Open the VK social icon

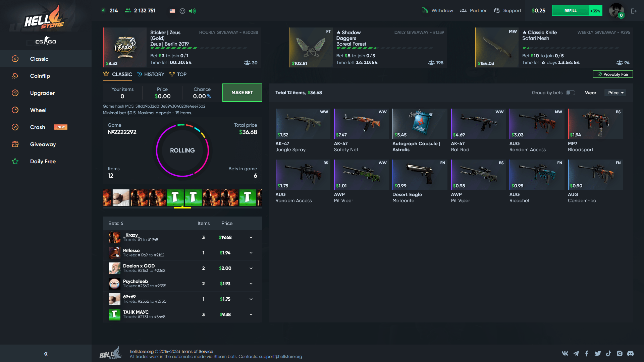(x=565, y=353)
